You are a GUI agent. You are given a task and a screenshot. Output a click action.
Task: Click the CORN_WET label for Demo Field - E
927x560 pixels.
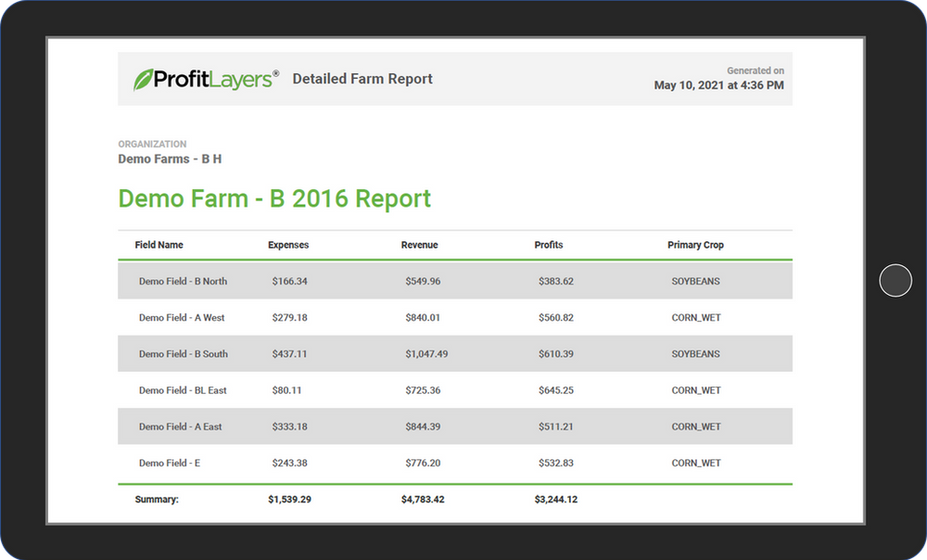click(696, 463)
